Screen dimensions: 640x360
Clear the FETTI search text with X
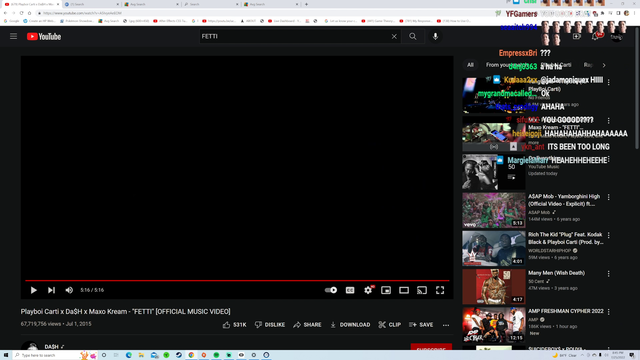click(x=394, y=36)
